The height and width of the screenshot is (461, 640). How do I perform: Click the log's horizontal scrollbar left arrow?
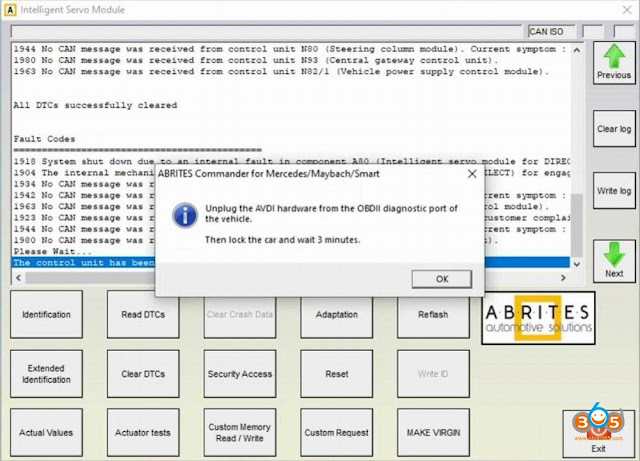pyautogui.click(x=18, y=278)
